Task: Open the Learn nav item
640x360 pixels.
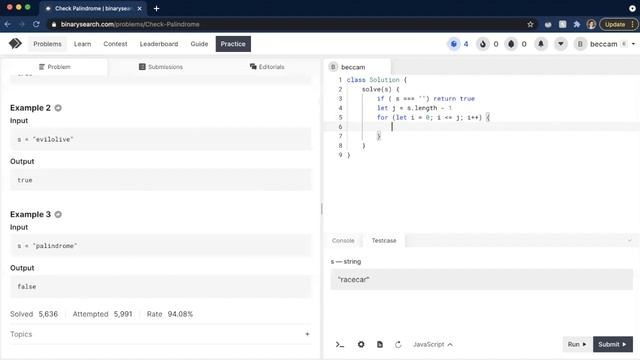Action: tap(82, 44)
